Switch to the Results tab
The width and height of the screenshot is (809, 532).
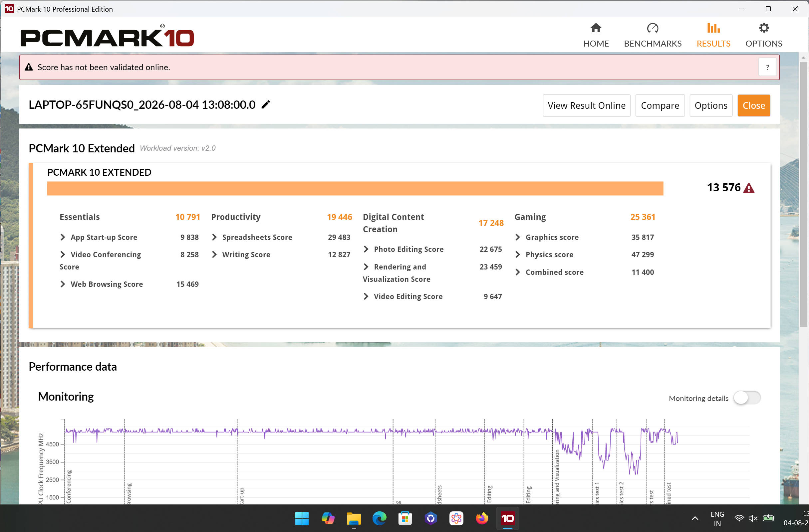(713, 35)
